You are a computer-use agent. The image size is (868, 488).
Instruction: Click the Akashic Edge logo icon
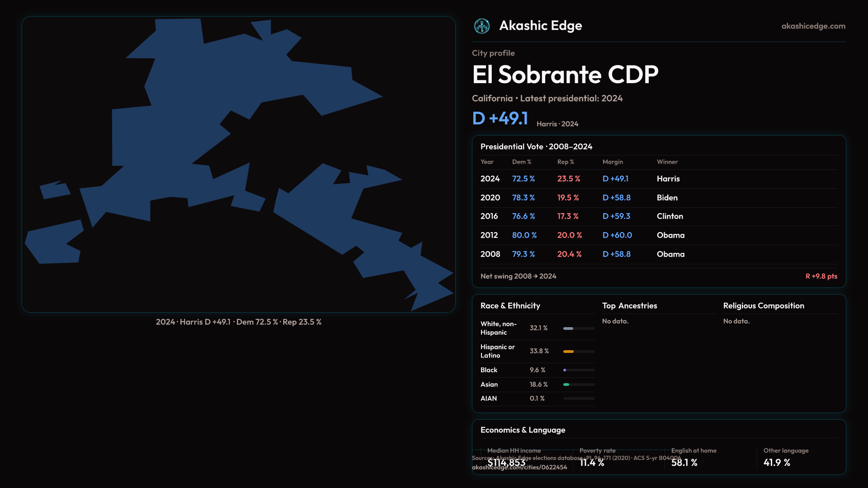tap(481, 26)
